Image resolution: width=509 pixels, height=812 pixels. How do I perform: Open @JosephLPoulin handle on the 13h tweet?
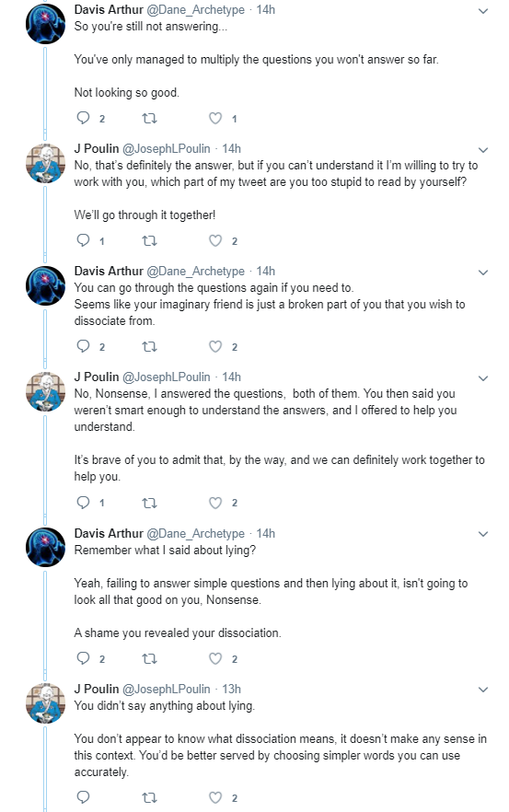click(167, 690)
